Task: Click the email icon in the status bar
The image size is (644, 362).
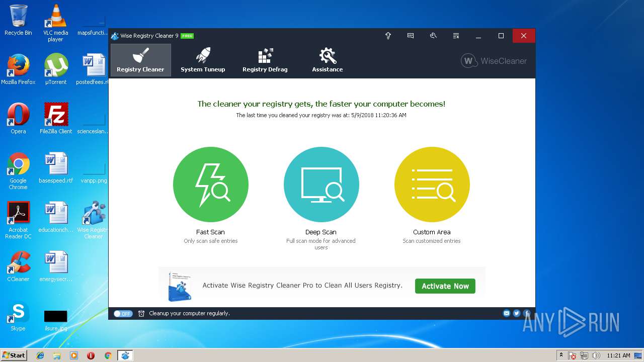Action: pos(507,313)
